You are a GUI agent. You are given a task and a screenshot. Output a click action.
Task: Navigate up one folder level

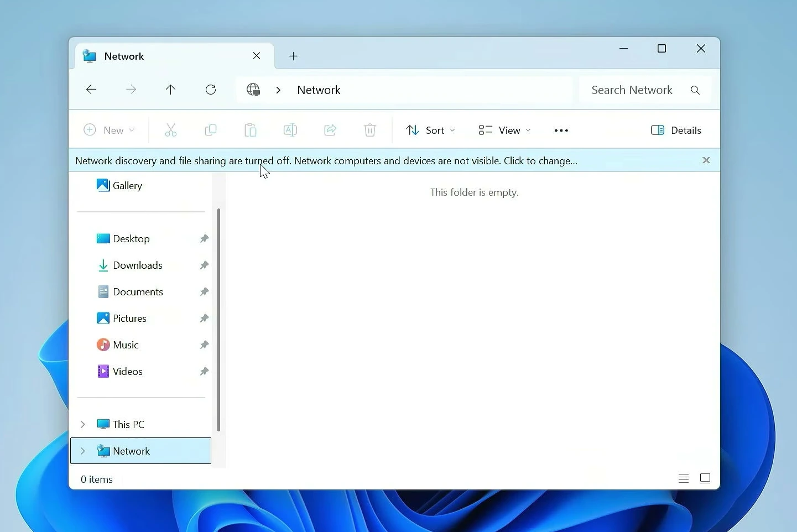click(x=170, y=90)
